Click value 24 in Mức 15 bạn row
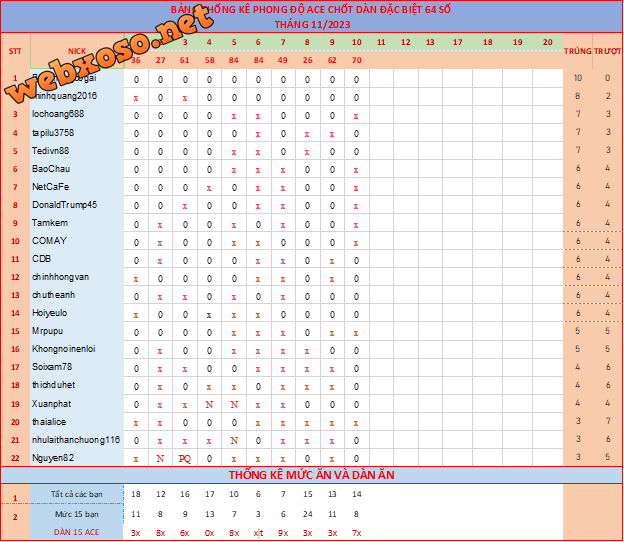Image resolution: width=624 pixels, height=542 pixels. point(307,514)
